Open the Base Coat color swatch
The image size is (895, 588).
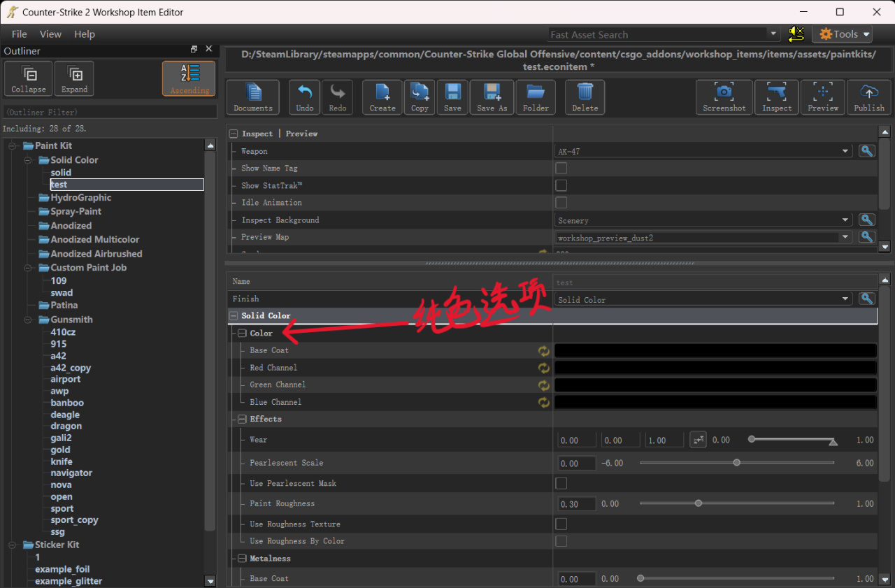pyautogui.click(x=716, y=351)
